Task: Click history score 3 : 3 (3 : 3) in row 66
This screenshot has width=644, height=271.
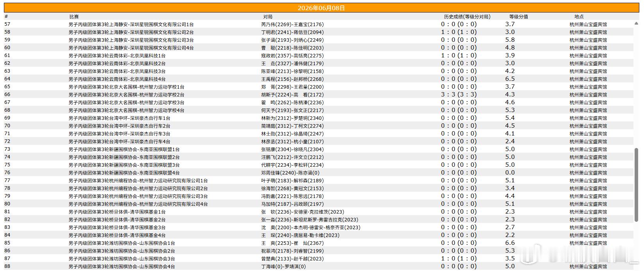Action: [x=459, y=94]
